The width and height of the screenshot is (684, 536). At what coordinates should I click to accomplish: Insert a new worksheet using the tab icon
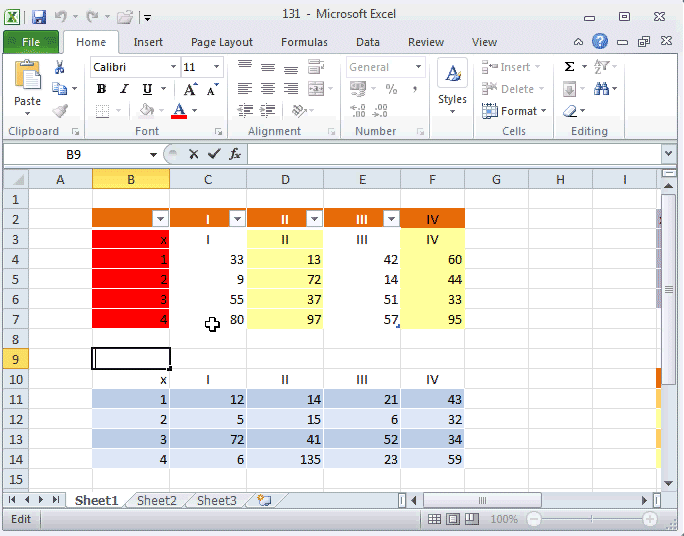263,501
